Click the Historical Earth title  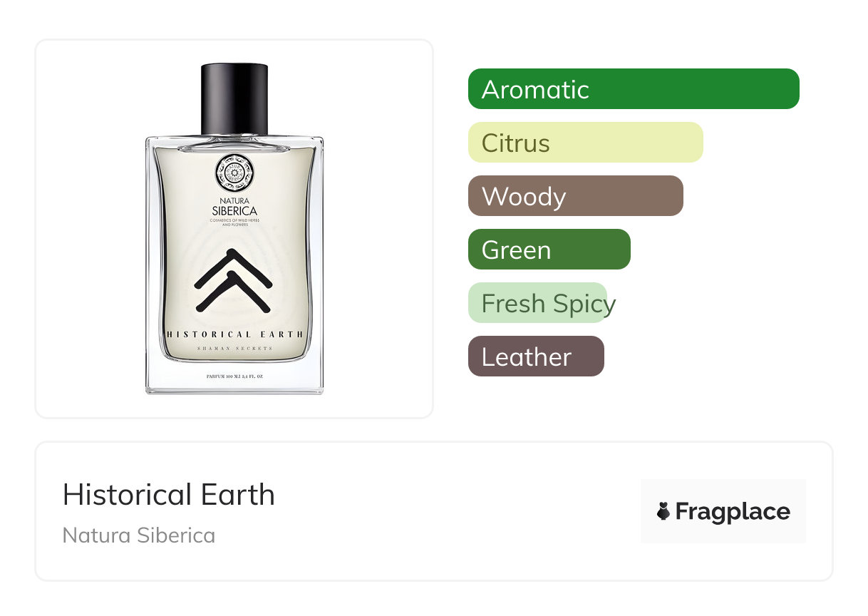(169, 495)
